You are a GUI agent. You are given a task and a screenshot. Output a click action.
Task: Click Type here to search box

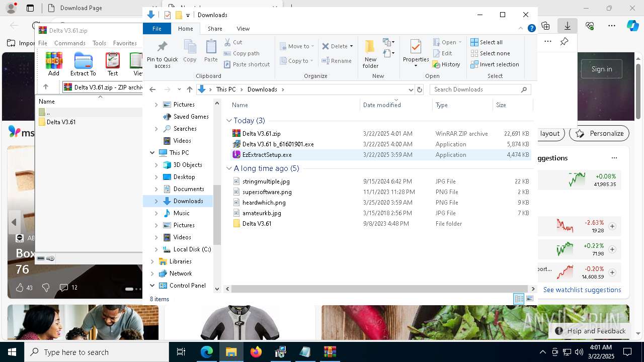pos(97,352)
